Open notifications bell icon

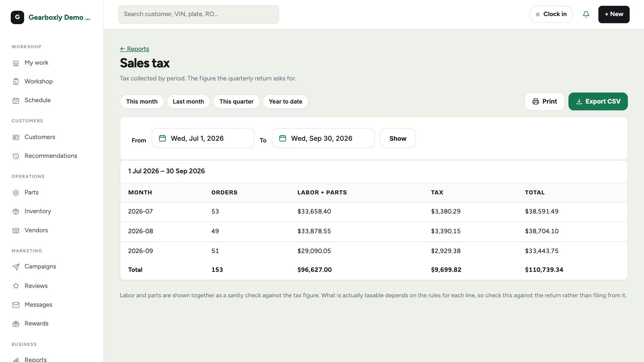tap(586, 14)
